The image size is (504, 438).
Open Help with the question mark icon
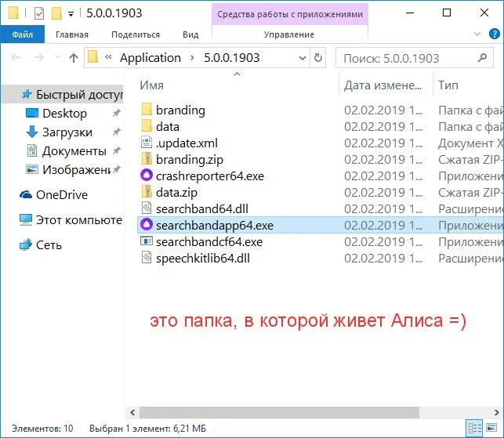click(x=494, y=34)
